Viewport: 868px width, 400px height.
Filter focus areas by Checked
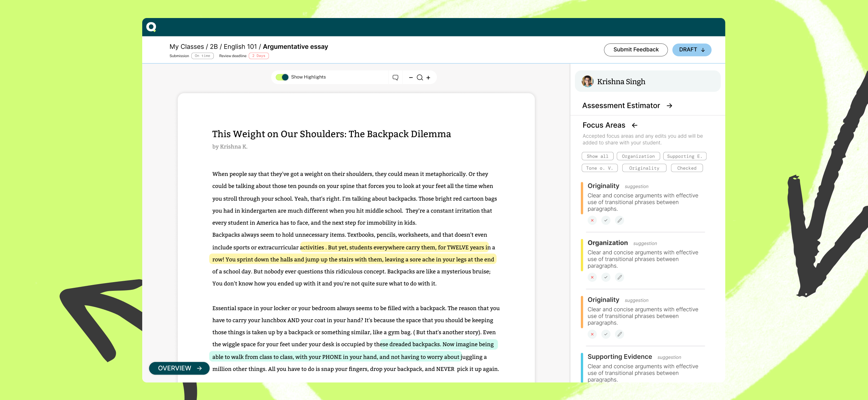pyautogui.click(x=686, y=168)
